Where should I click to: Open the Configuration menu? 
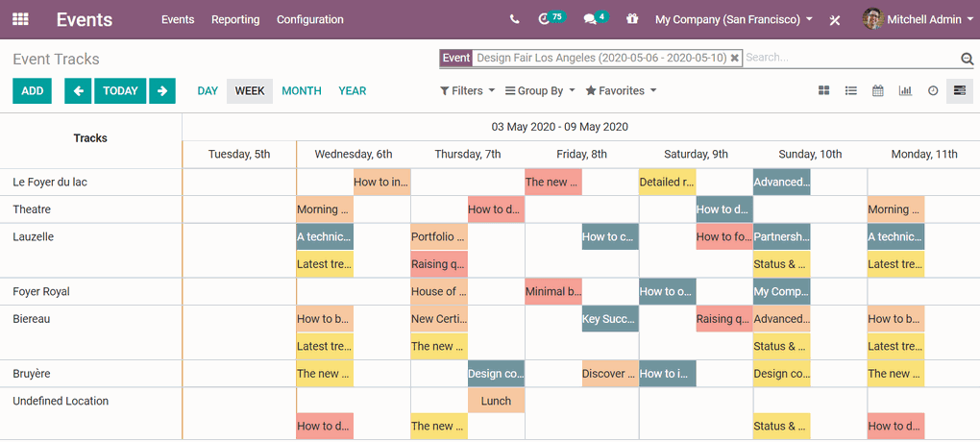(309, 19)
